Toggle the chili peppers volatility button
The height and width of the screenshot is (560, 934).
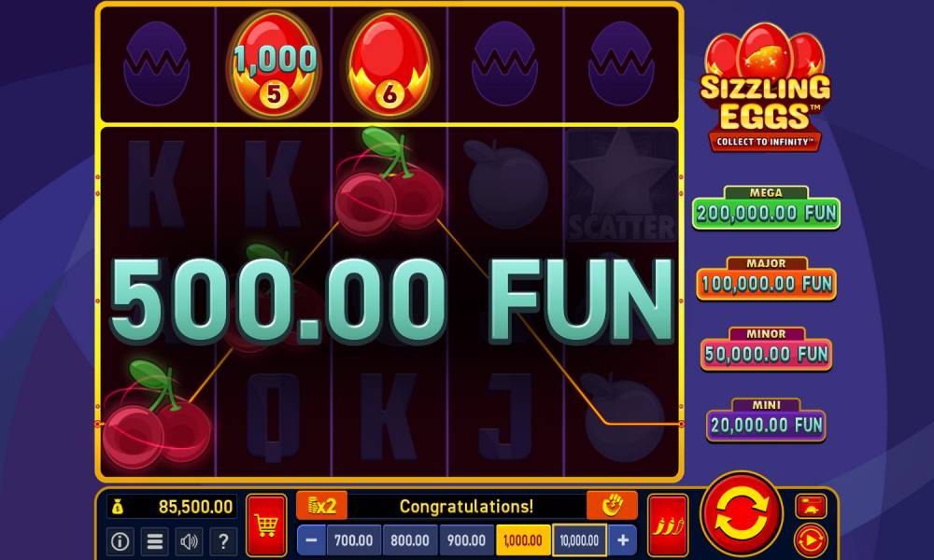(669, 525)
